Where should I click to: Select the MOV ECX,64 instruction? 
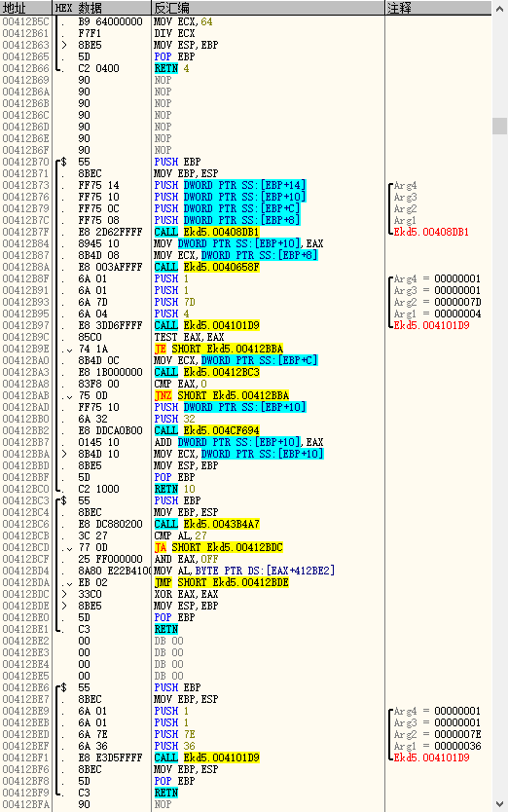point(183,21)
